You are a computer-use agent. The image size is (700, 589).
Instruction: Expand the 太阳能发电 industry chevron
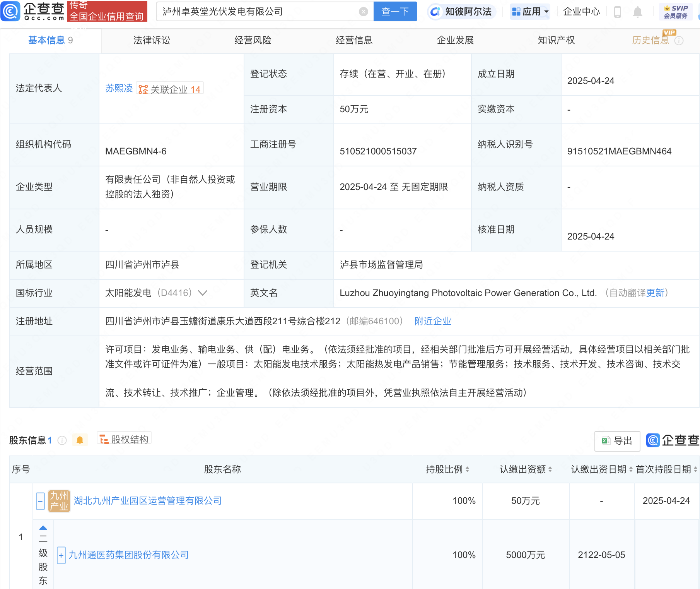(203, 293)
